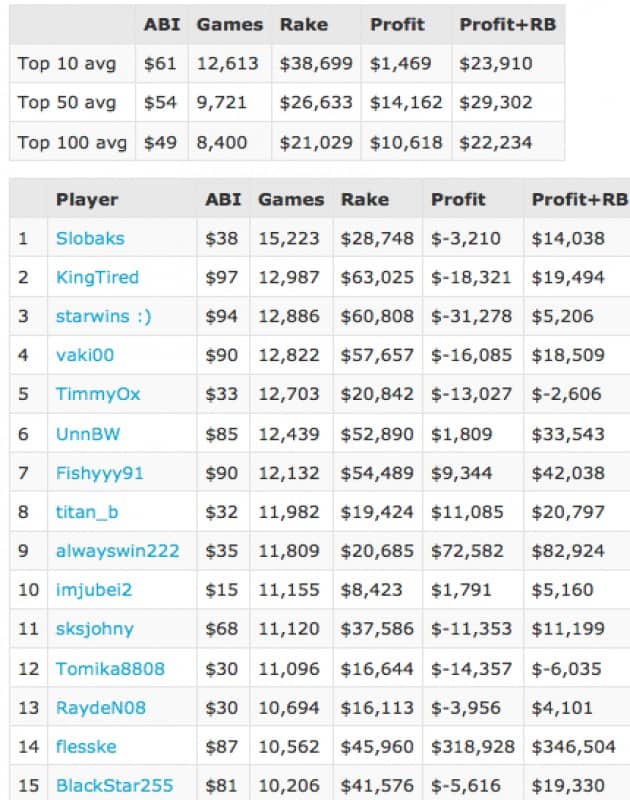630x800 pixels.
Task: Open the Fishyyy91 profile link
Action: 99,472
